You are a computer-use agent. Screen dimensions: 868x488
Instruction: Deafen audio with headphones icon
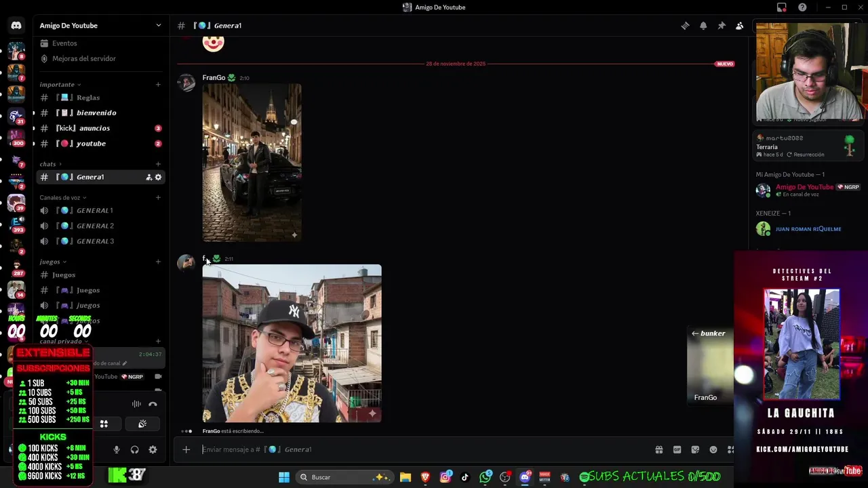135,449
